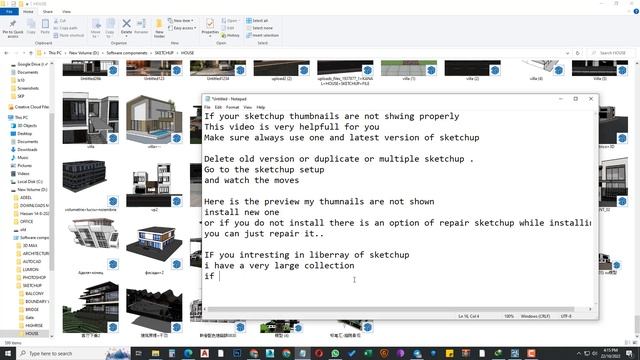Open Explorer help question mark icon
This screenshot has height=360, width=640.
pos(636,11)
